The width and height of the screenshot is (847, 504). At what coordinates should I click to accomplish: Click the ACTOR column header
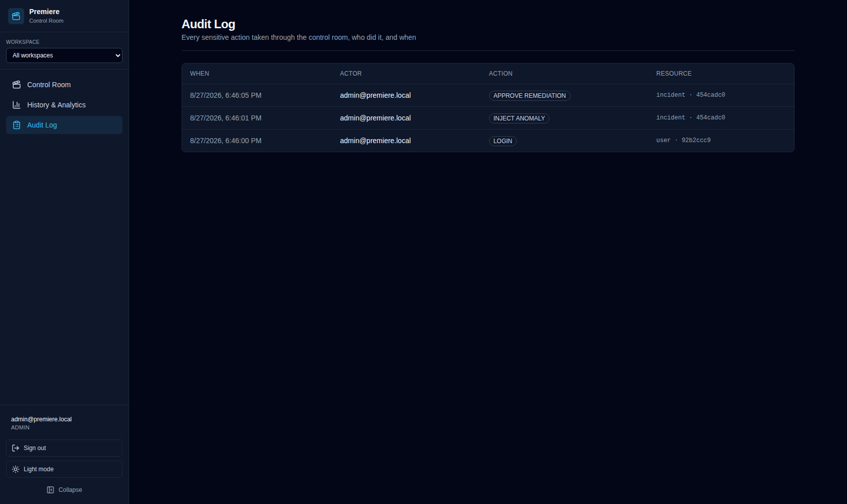[x=351, y=74]
